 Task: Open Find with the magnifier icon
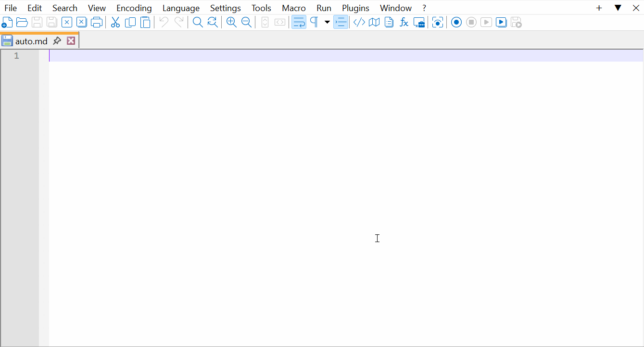(198, 22)
